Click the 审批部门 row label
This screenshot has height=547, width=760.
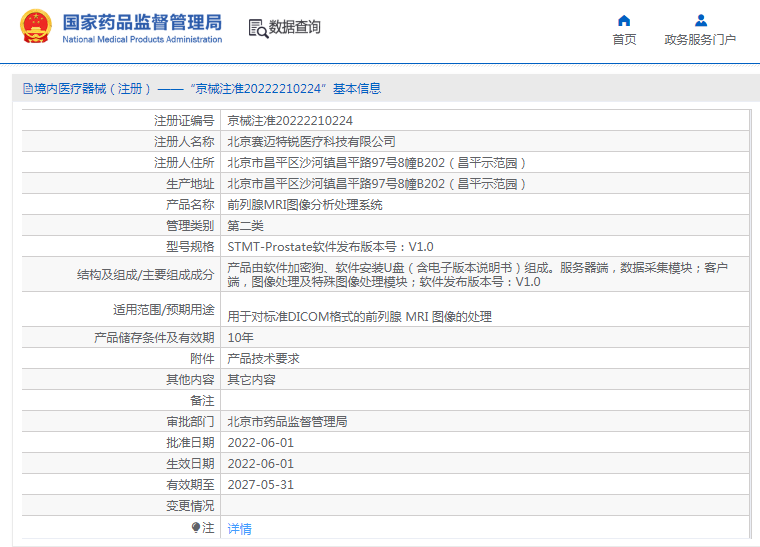(x=190, y=422)
